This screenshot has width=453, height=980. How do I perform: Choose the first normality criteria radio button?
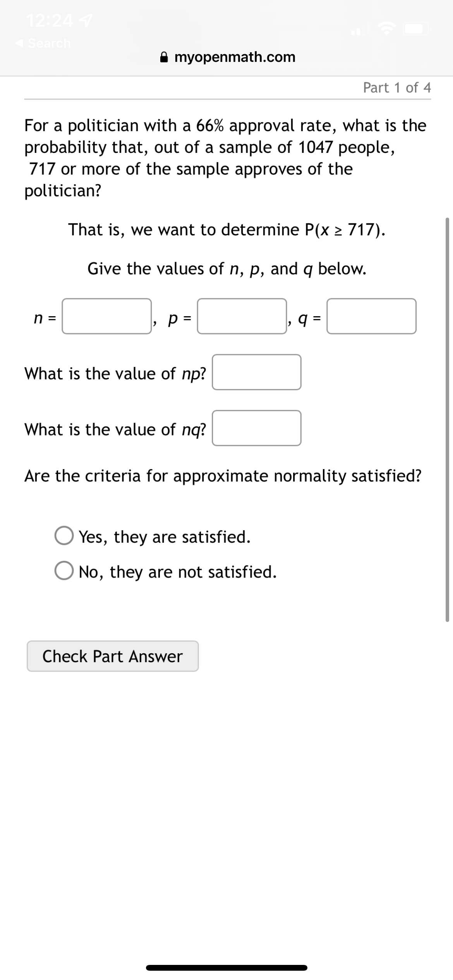pos(65,536)
